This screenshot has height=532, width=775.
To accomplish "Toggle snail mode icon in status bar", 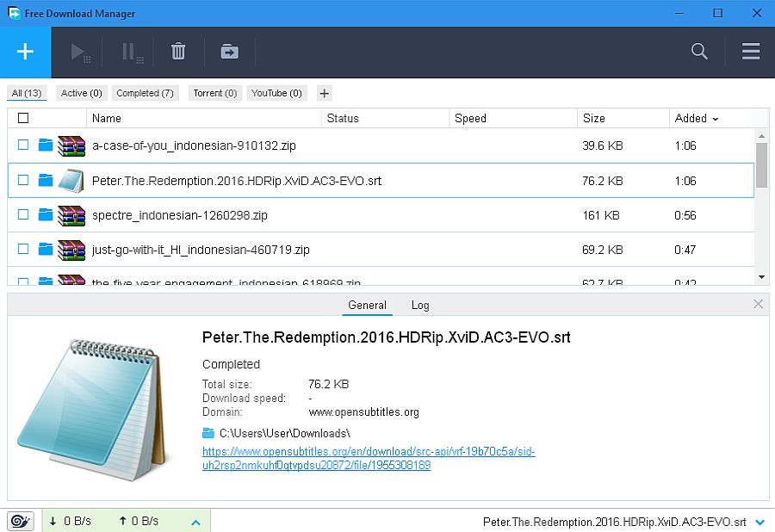I will tap(21, 521).
